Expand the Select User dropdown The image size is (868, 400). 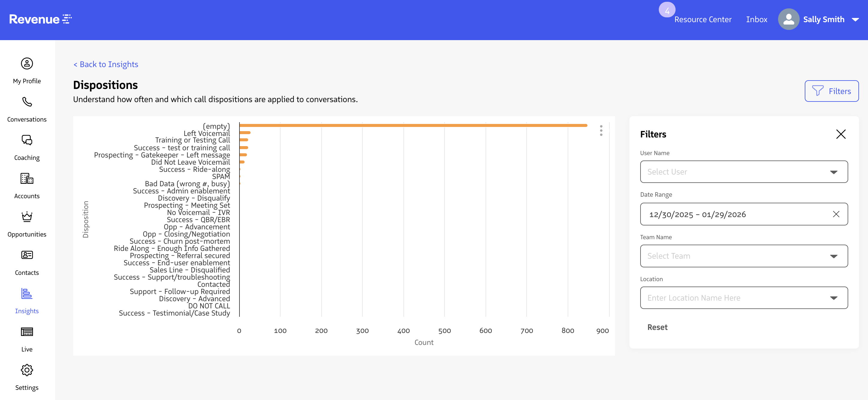pos(744,172)
